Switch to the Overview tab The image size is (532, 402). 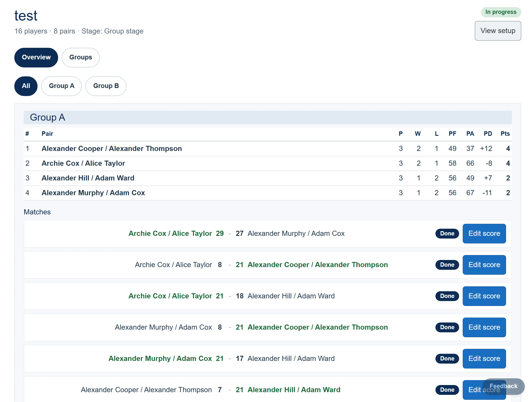tap(36, 57)
